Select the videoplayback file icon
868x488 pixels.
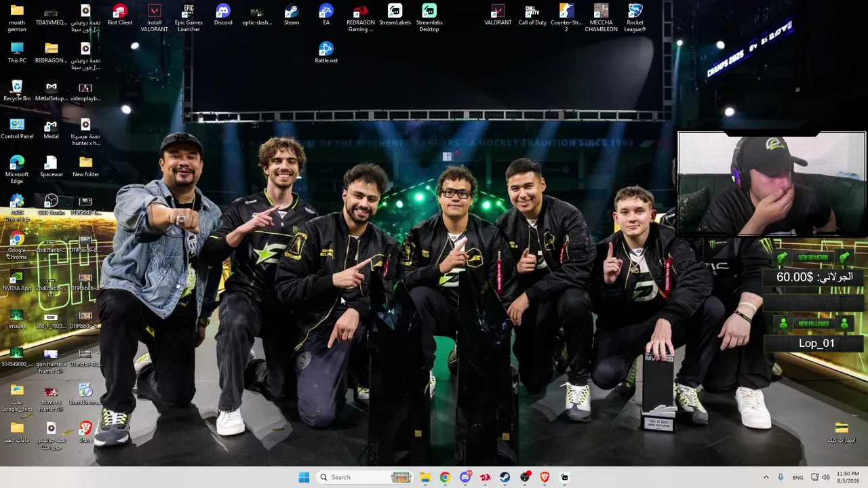(85, 91)
